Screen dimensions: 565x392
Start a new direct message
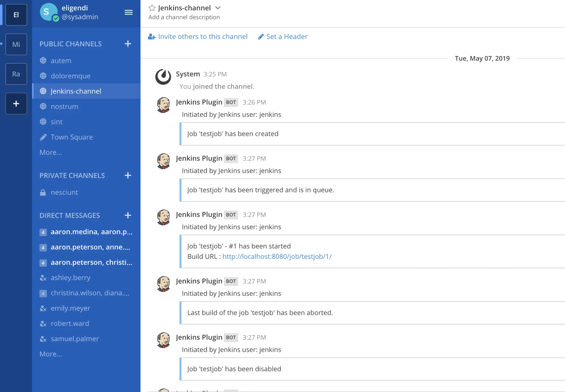tap(128, 215)
